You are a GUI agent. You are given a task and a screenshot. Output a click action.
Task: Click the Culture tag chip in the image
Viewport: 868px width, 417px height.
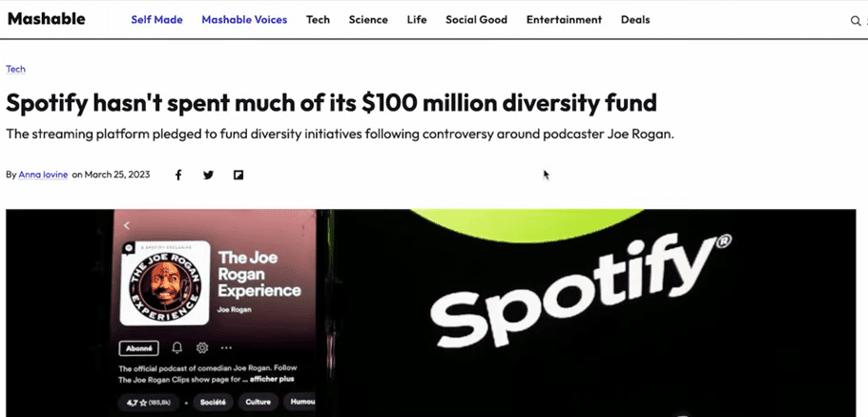(258, 402)
